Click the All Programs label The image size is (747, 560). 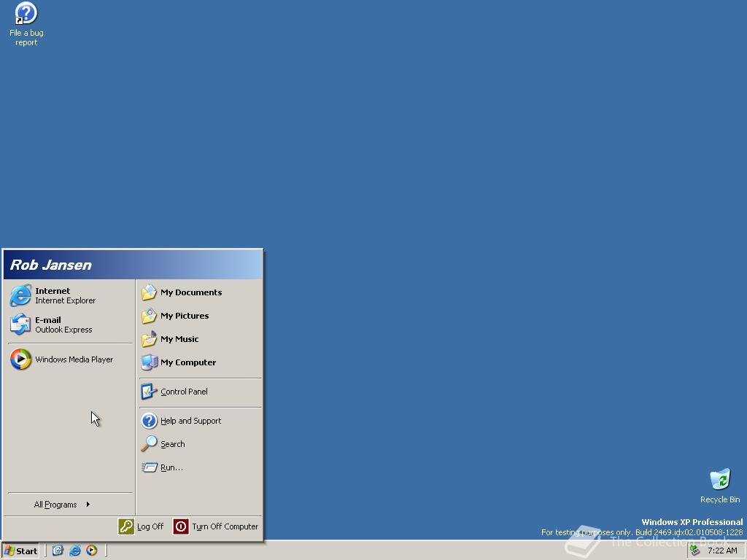point(55,505)
